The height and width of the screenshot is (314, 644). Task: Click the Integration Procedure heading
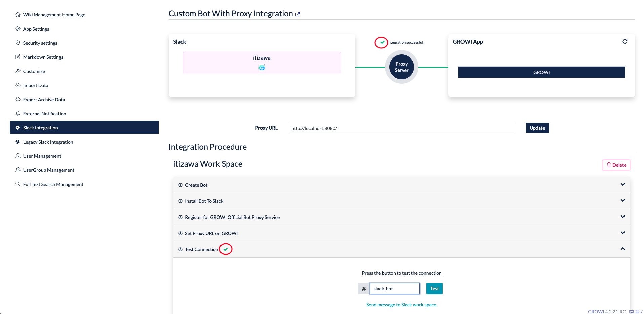click(x=208, y=147)
